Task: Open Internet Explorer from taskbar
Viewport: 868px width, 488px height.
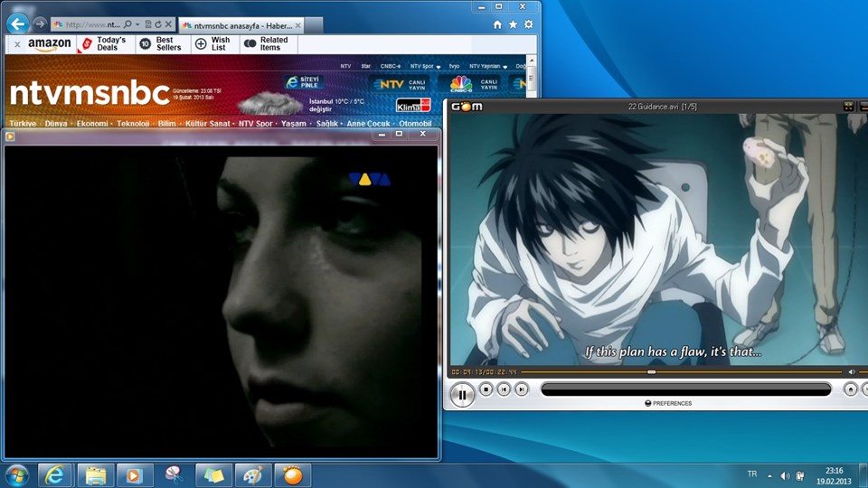Action: point(54,475)
